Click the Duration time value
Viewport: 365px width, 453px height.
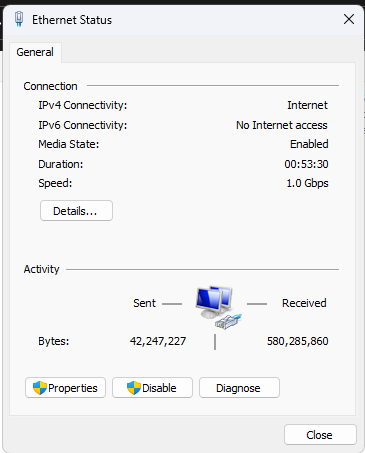306,164
